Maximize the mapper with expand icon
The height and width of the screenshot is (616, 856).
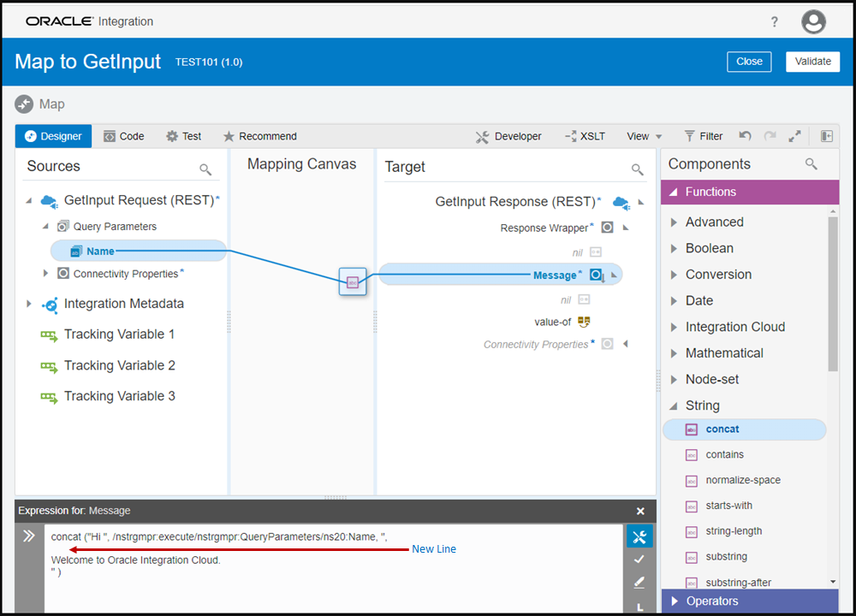(x=795, y=136)
